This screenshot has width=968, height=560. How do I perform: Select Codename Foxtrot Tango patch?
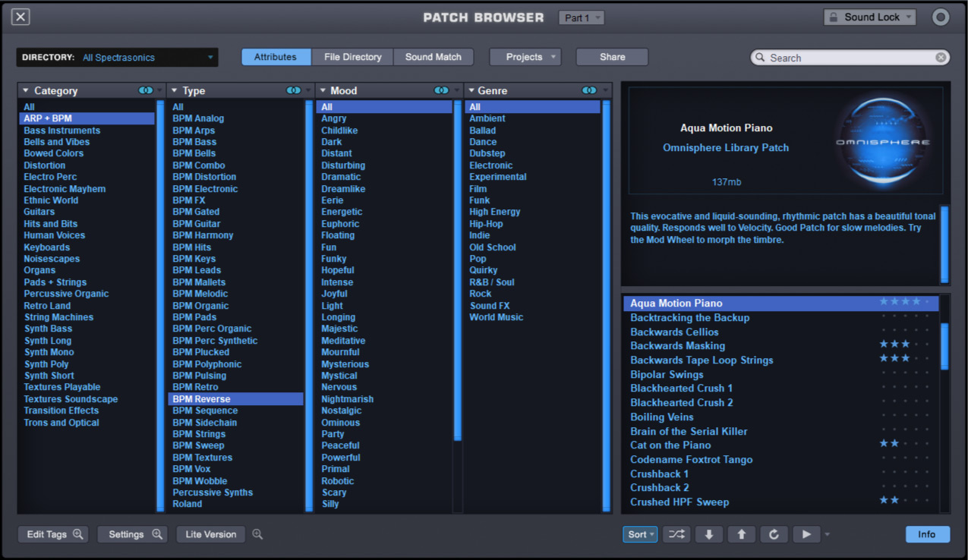pos(780,459)
